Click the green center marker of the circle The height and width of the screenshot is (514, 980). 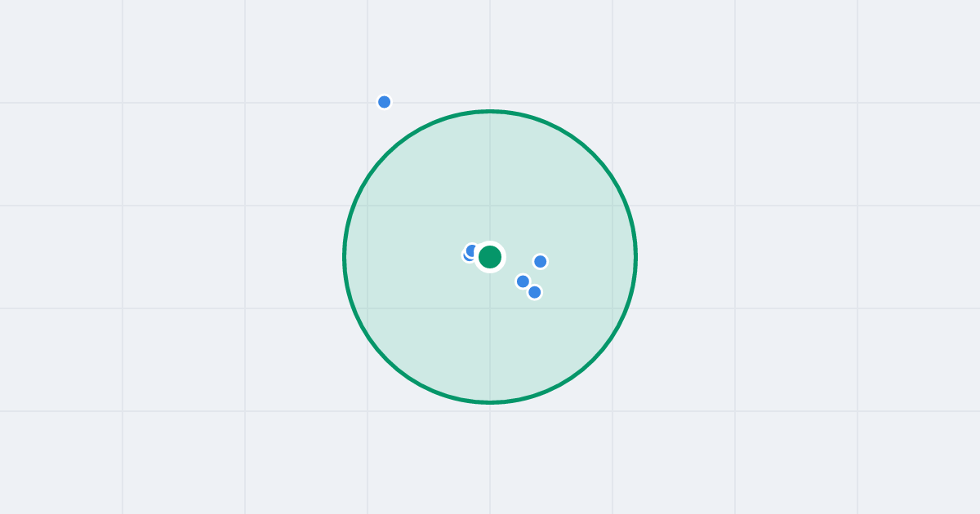[x=490, y=257]
